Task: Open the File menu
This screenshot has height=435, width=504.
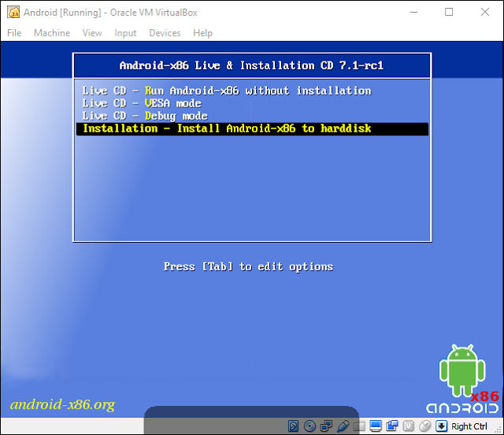Action: tap(14, 33)
